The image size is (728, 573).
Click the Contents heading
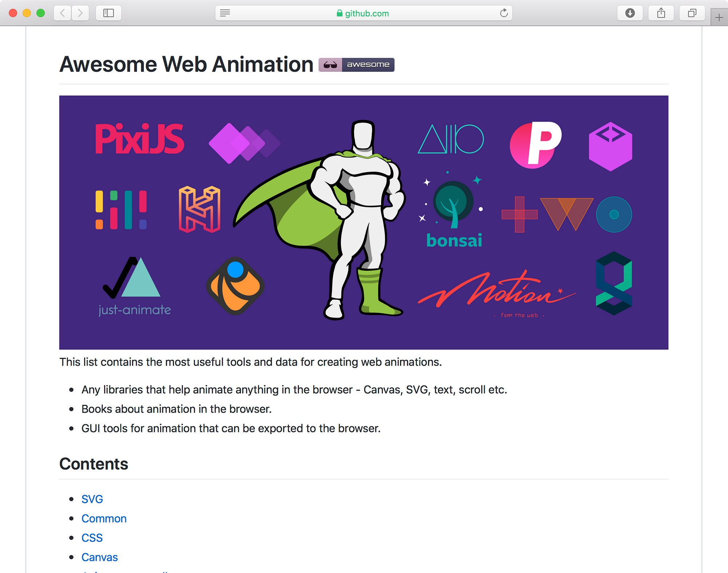pyautogui.click(x=94, y=464)
